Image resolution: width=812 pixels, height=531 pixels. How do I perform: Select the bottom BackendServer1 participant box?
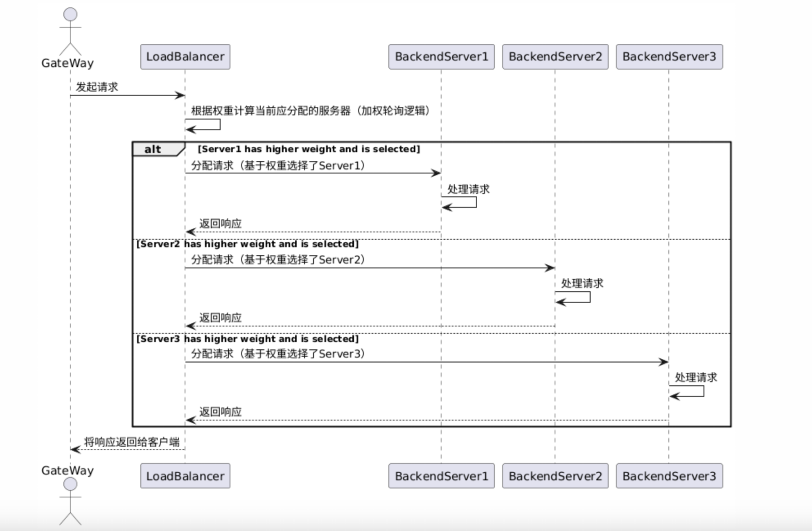442,476
